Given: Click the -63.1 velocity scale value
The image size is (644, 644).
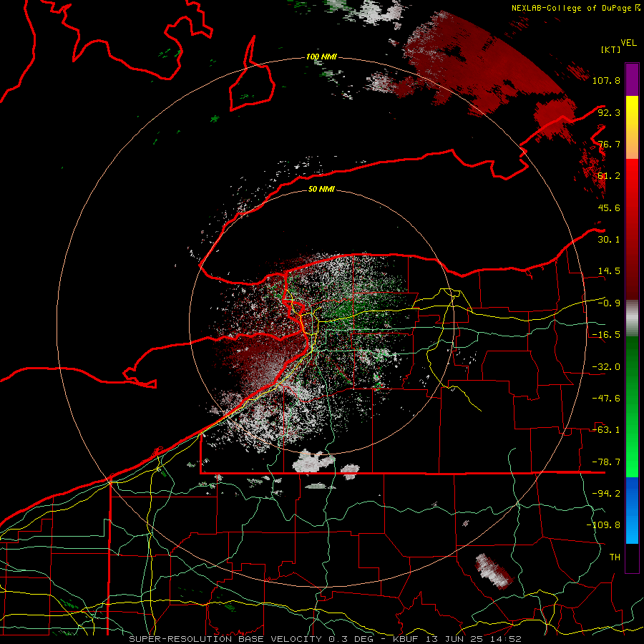Looking at the screenshot, I should pyautogui.click(x=606, y=430).
